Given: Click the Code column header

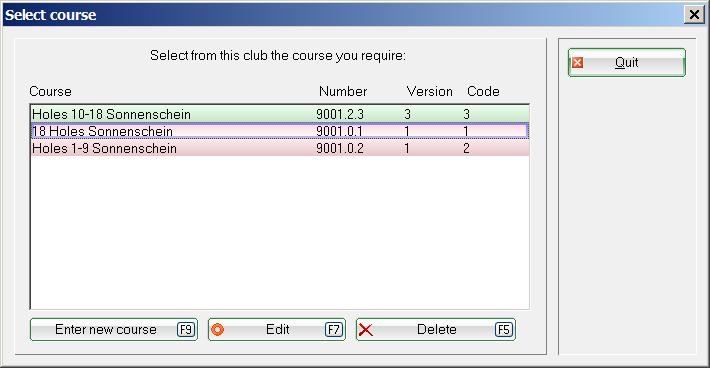Looking at the screenshot, I should [x=483, y=91].
